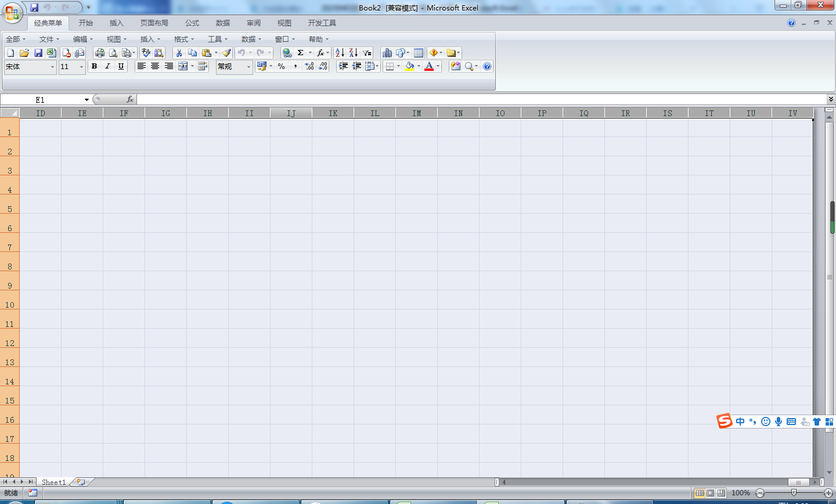Open 工具 classic menu

click(x=218, y=39)
